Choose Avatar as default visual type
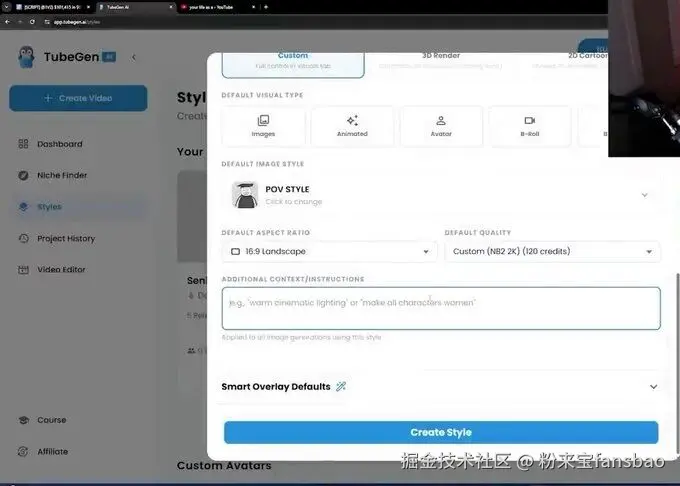This screenshot has width=680, height=486. pos(441,126)
